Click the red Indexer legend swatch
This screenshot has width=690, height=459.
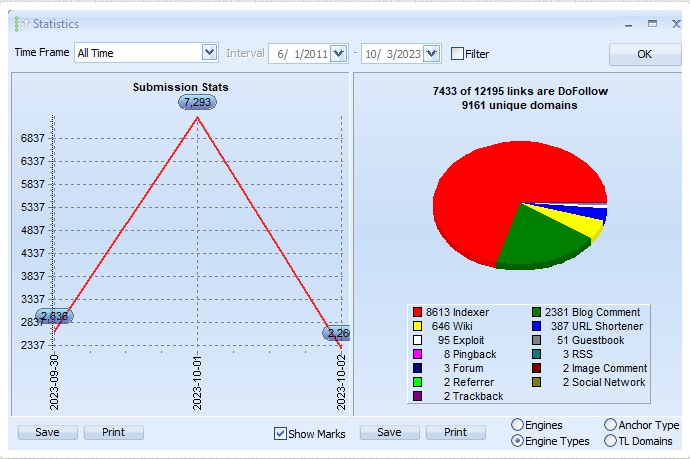coord(418,312)
